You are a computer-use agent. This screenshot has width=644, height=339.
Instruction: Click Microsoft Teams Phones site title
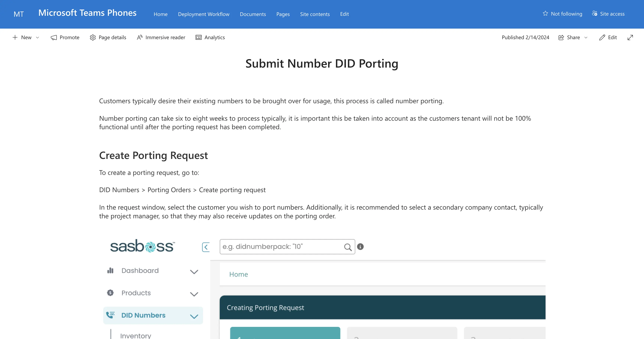tap(87, 13)
